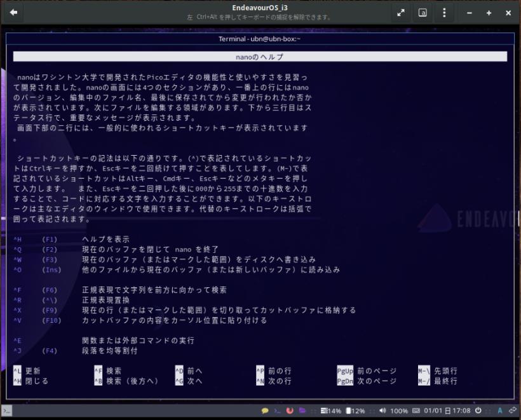Click the 01/01 17:08 date and time
This screenshot has height=420, width=521.
447,410
